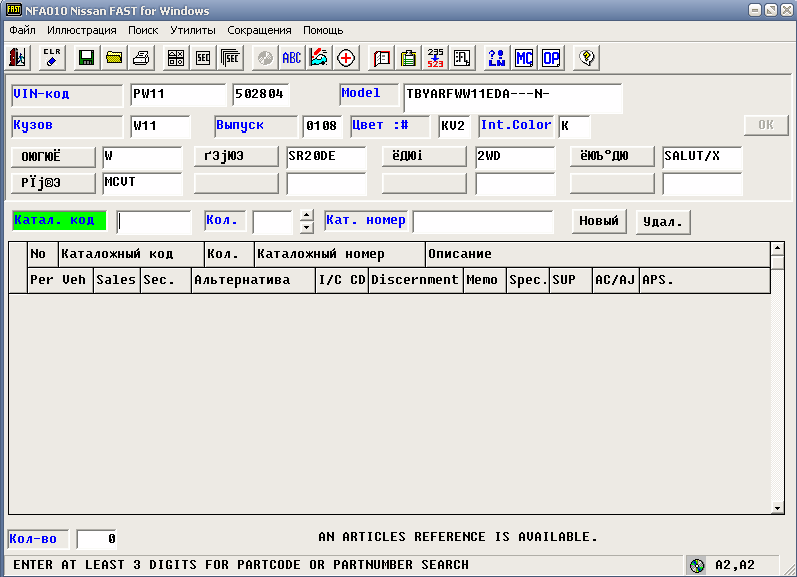Viewport: 797px width, 577px height.
Task: Click the Катал. код input field
Action: pos(154,221)
